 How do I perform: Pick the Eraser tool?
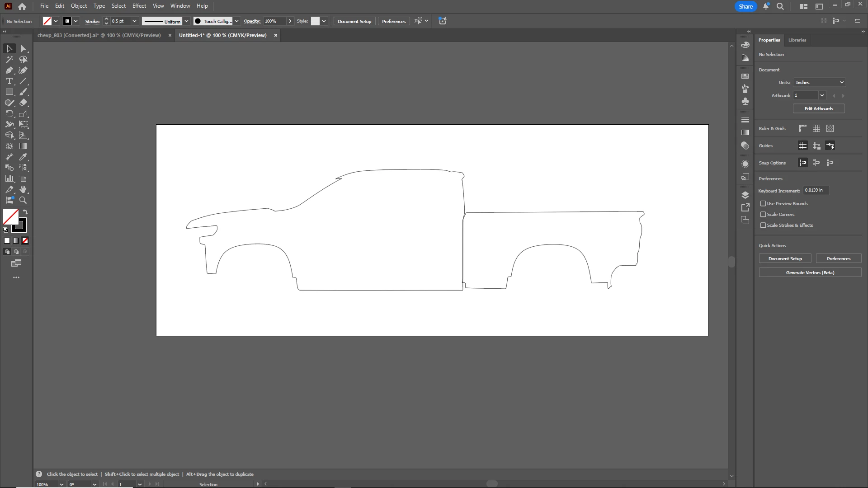tap(23, 103)
